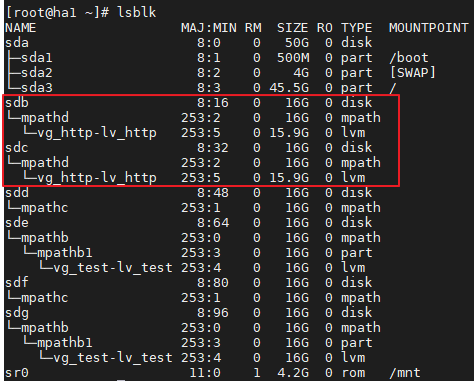The image size is (474, 381).
Task: Click mpathd listed under sdc
Action: point(45,163)
